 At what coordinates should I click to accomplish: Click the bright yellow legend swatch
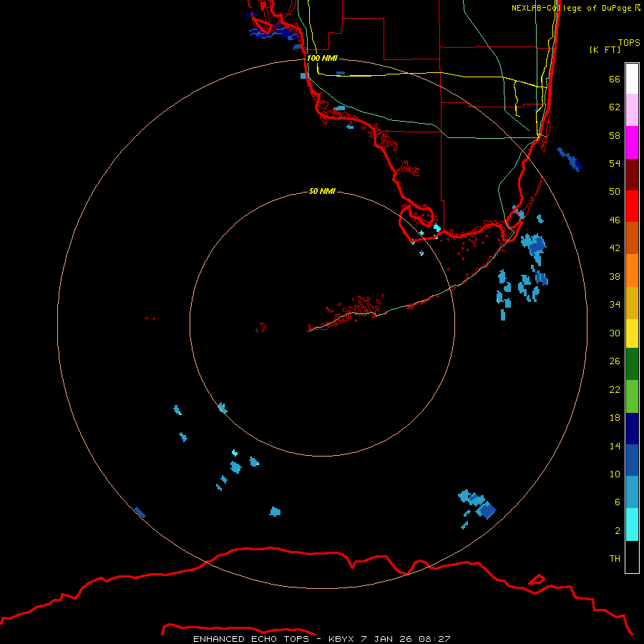click(x=632, y=333)
